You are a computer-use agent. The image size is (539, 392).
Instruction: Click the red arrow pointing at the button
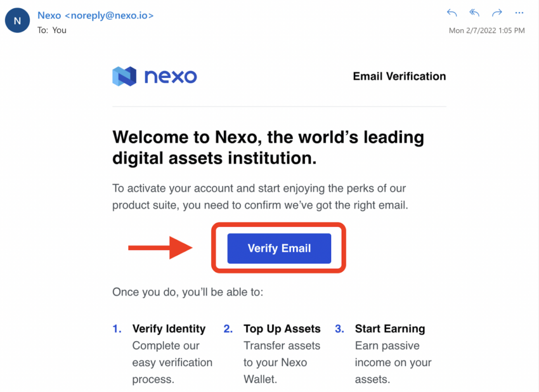point(160,247)
